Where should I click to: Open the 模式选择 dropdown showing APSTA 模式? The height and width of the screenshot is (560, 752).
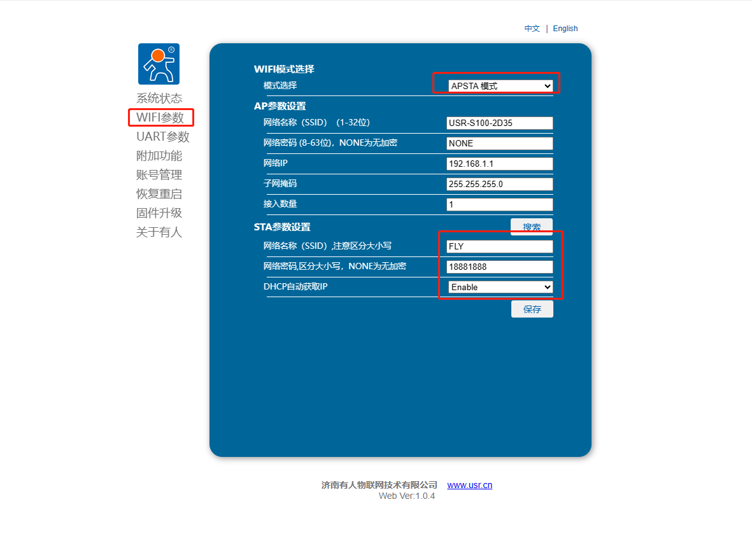pyautogui.click(x=500, y=86)
